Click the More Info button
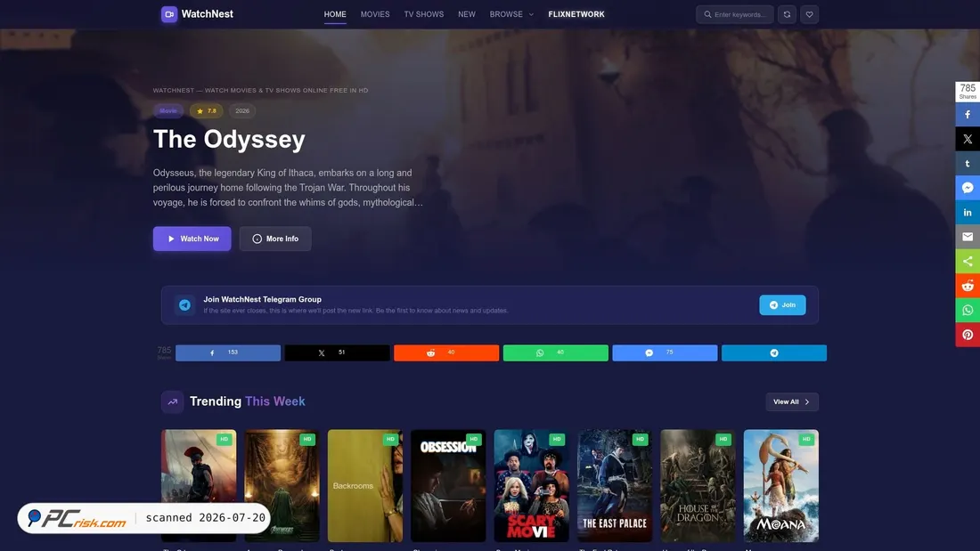980x551 pixels. (275, 239)
